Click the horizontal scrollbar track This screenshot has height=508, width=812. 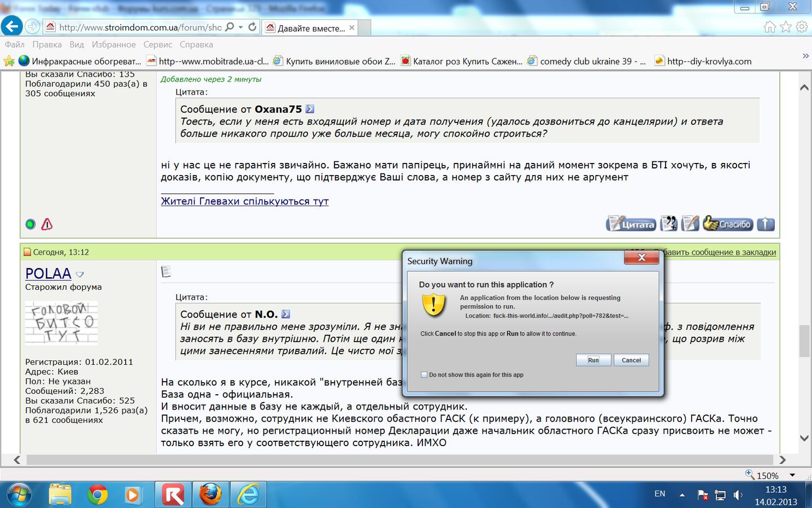(399, 460)
